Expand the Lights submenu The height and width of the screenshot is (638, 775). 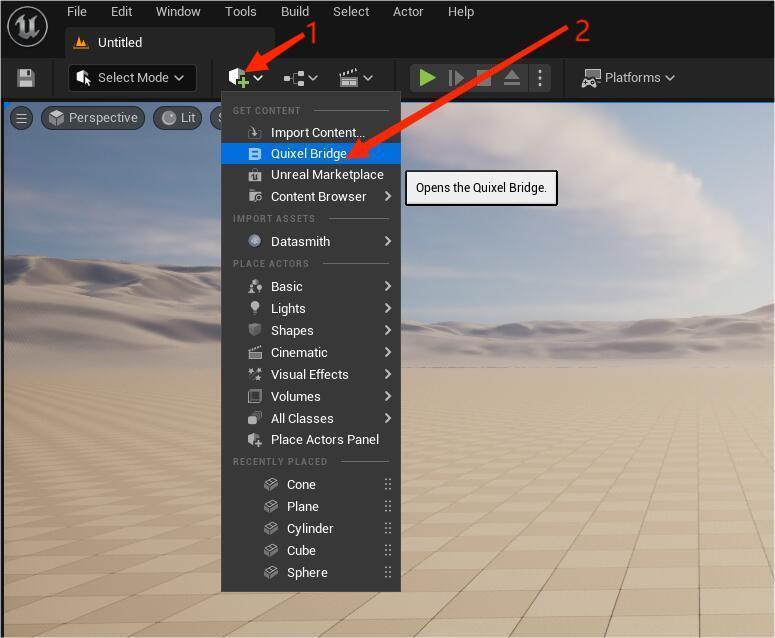click(x=311, y=308)
